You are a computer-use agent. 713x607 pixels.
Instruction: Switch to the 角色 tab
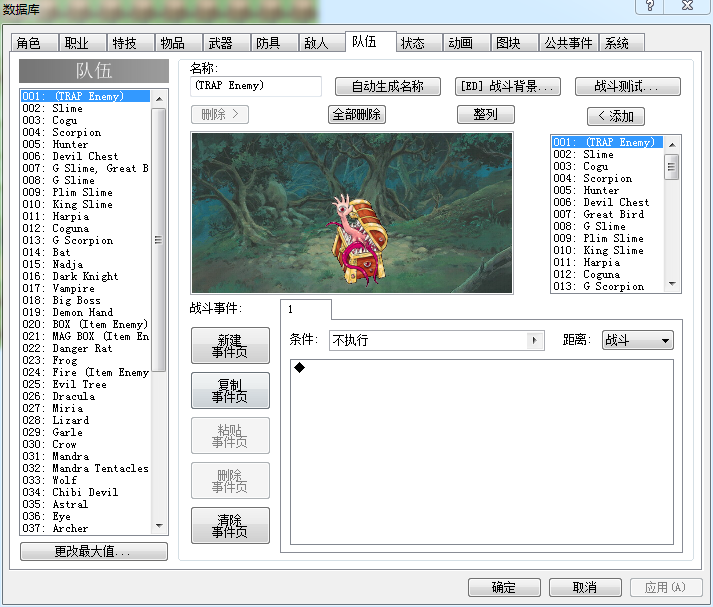pos(35,43)
